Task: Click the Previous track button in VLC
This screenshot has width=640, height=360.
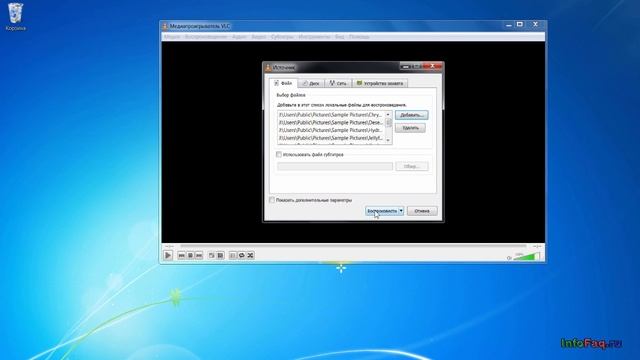Action: [x=182, y=256]
